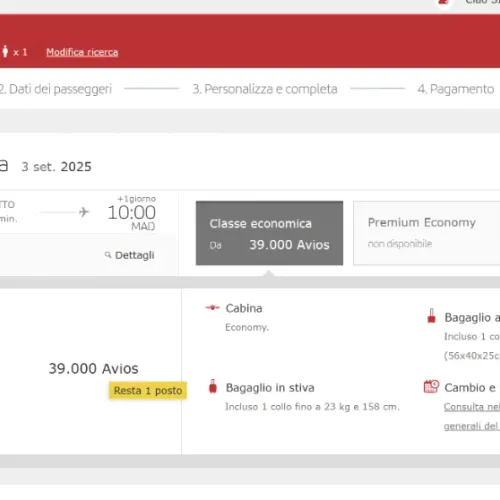Viewport: 500px width, 500px height.
Task: Click the 'Resta 1 posto' yellow badge
Action: 148,390
